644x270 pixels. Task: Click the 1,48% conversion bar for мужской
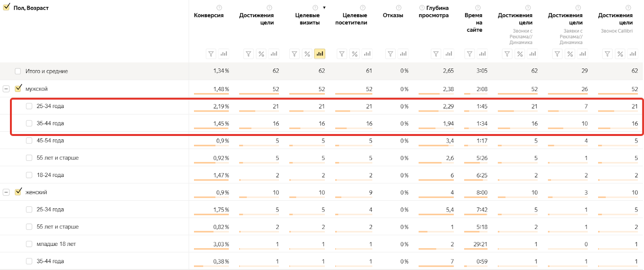tap(211, 94)
